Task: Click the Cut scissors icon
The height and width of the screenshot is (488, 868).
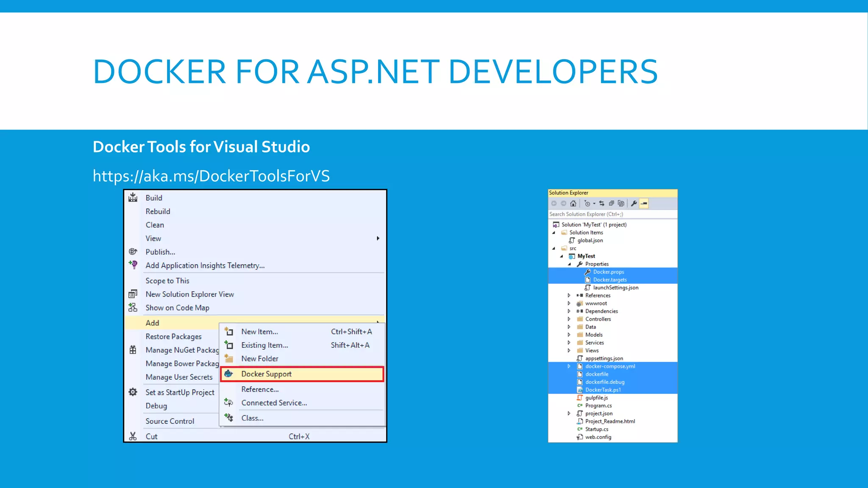Action: click(133, 436)
